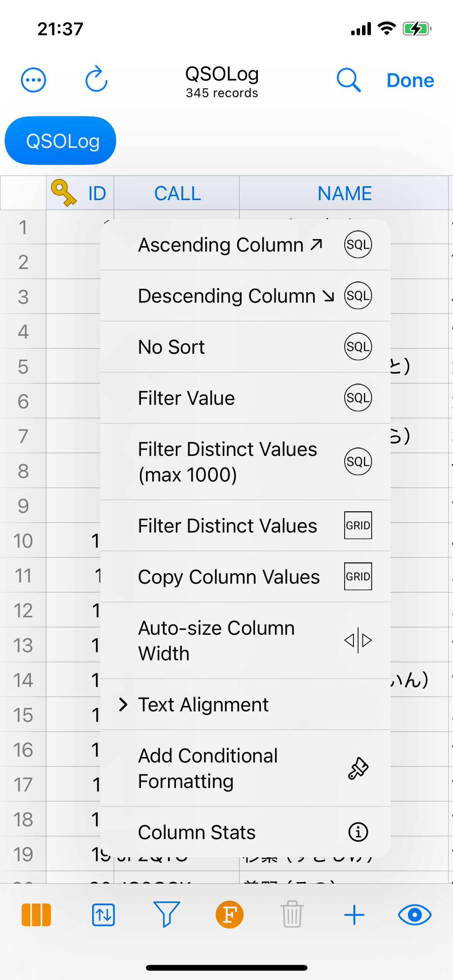Screen dimensions: 453x980
Task: Add a record with plus icon
Action: pyautogui.click(x=354, y=915)
